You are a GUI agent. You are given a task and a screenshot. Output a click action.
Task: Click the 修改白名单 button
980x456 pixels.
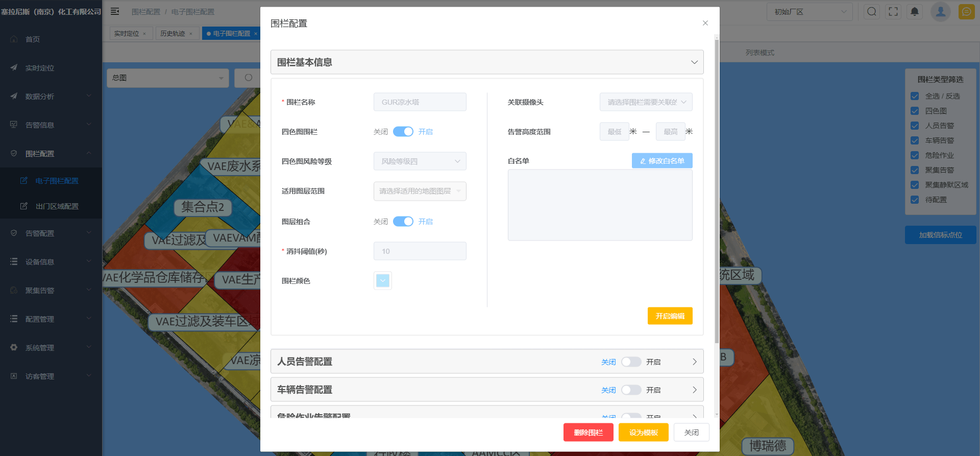coord(662,161)
